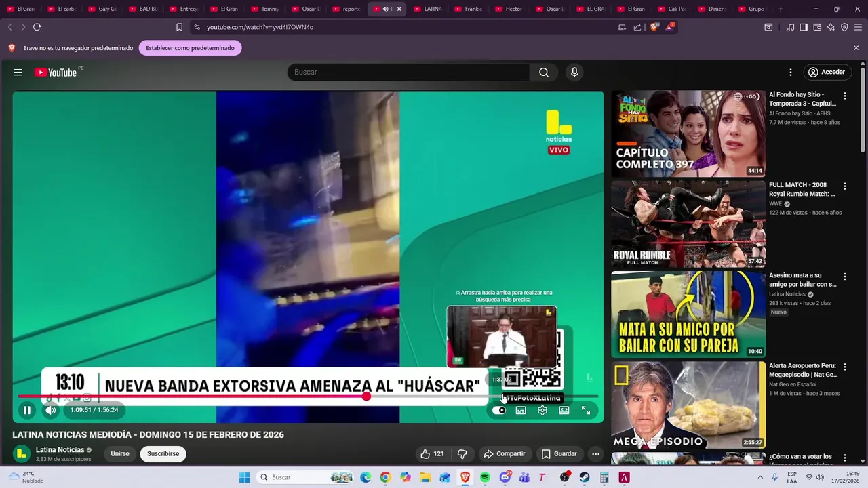Screen dimensions: 868x488
Task: Open Brave Leo AI assistant icon
Action: [x=831, y=27]
